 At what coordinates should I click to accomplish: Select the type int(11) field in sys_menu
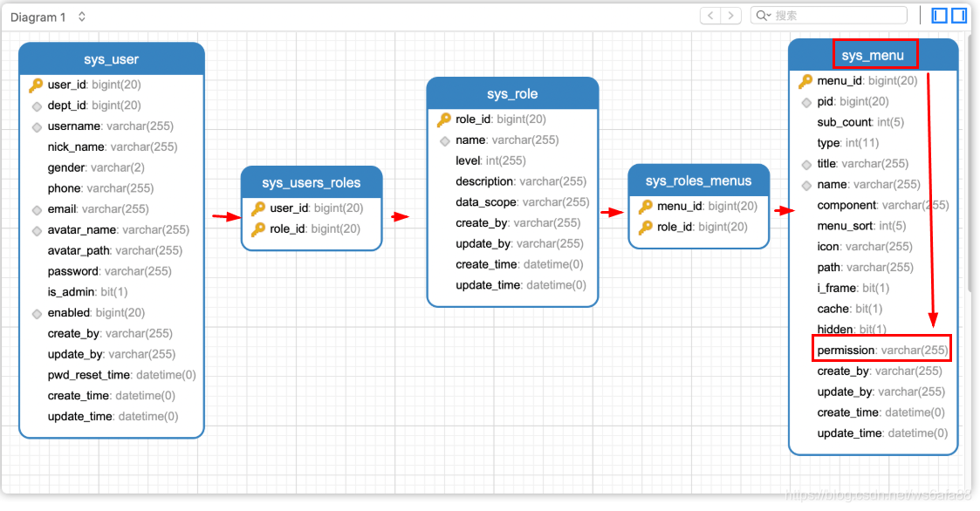[x=848, y=142]
